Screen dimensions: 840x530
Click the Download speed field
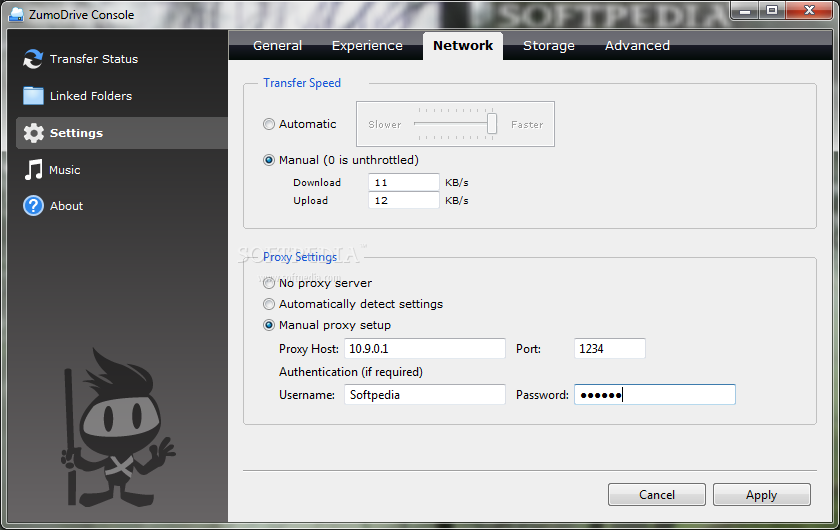(404, 182)
